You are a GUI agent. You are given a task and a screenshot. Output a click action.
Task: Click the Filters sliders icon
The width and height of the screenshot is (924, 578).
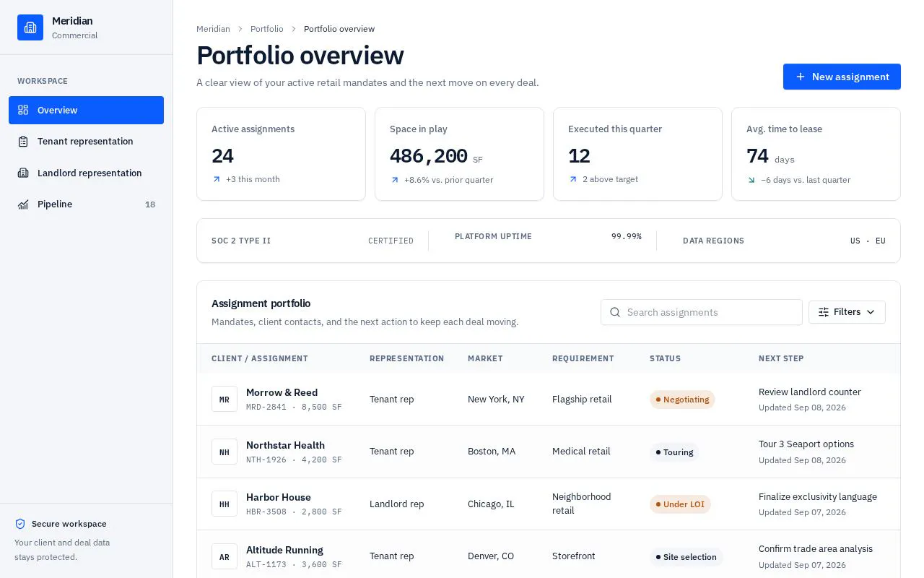click(x=824, y=312)
